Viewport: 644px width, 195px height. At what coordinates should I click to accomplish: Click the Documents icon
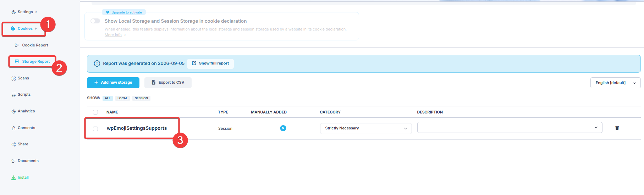point(13,161)
